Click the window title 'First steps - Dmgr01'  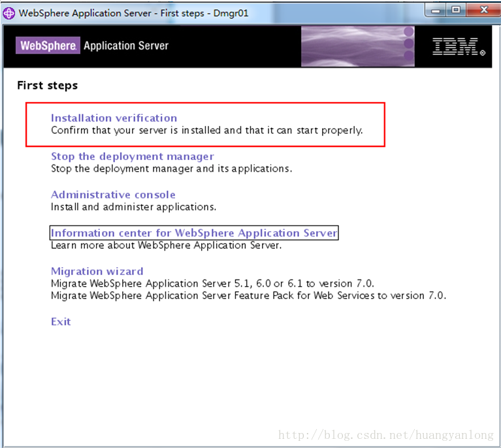point(204,14)
